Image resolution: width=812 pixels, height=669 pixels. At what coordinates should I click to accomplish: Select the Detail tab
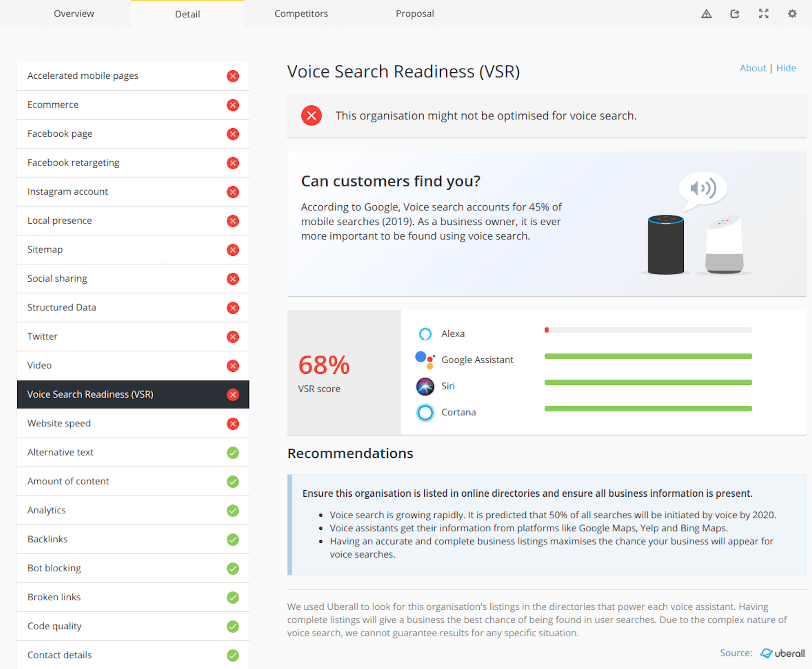click(x=188, y=14)
